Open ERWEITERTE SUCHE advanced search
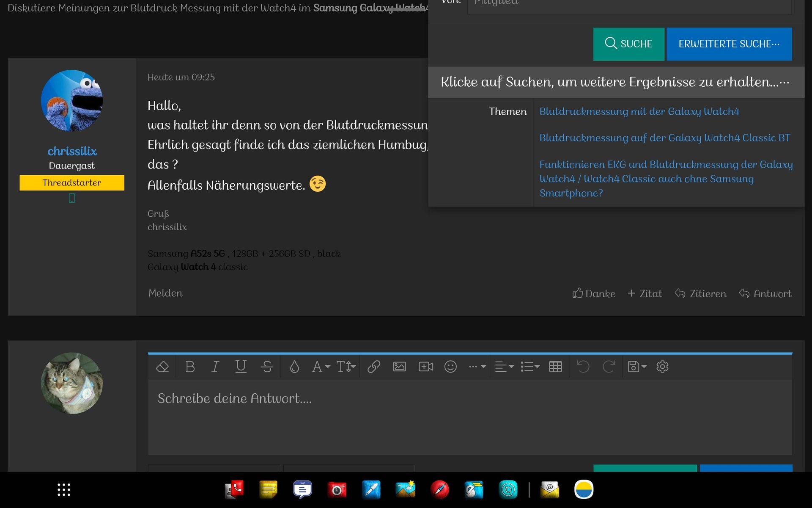 pos(729,44)
